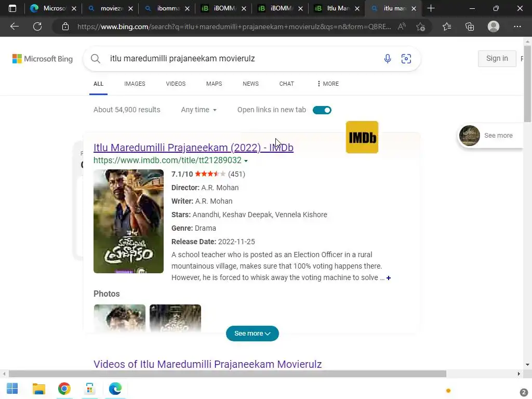Open Itlu Maredumilli Prajaneekam IMDb link
This screenshot has height=399, width=532.
(193, 148)
